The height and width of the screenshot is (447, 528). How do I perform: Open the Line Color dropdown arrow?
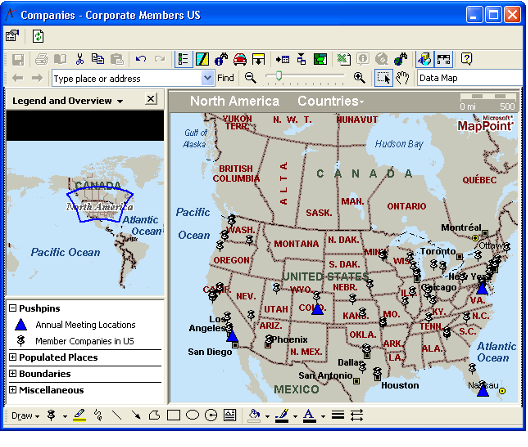[x=295, y=416]
